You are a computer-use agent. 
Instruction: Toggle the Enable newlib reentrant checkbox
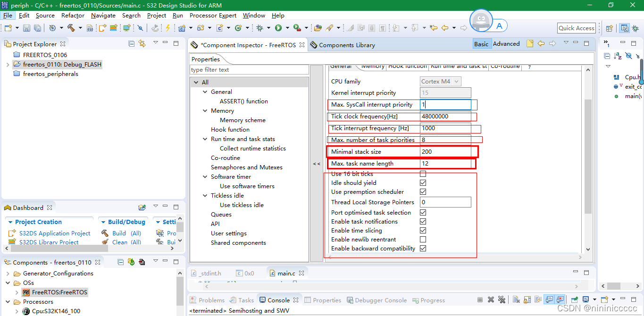pos(423,240)
